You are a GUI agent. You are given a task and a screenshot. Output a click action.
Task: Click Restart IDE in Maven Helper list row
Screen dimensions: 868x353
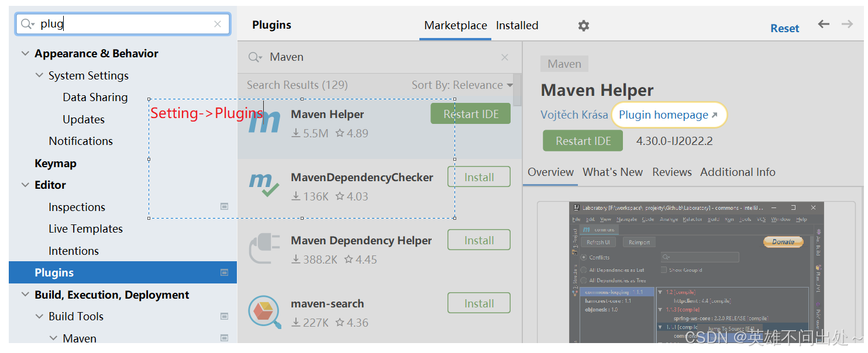click(x=471, y=114)
